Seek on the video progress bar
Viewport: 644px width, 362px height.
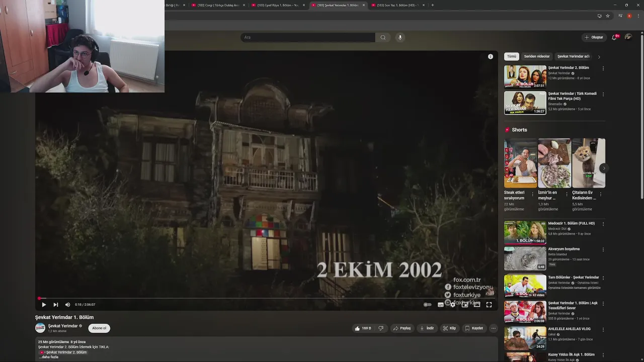pos(266,298)
